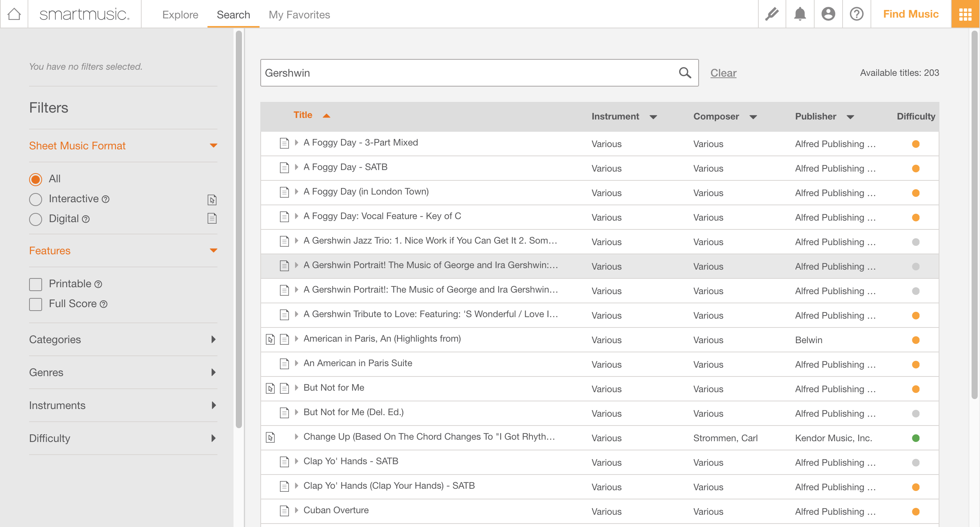Click digital sheet icon for Cuban Overture
This screenshot has height=527, width=980.
[x=284, y=511]
